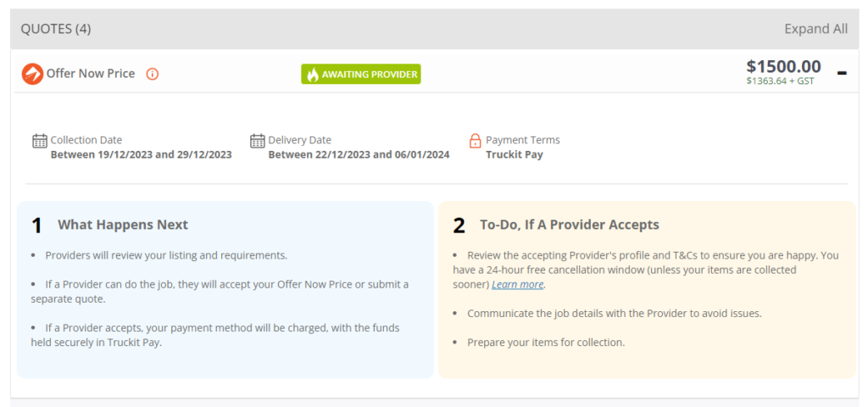Screen dimensions: 868x407
Task: Click the $1500.00 price amount
Action: pos(783,66)
